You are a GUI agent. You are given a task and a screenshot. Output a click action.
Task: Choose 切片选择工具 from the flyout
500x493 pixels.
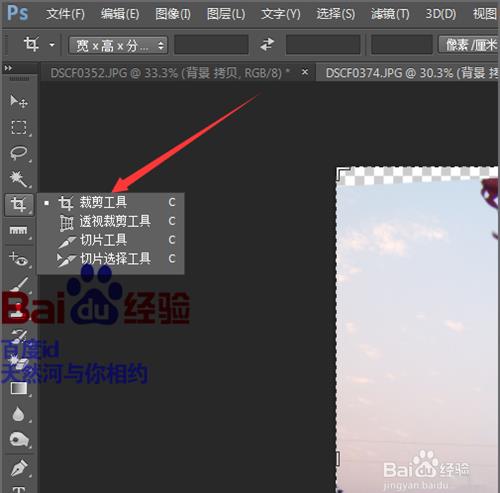point(110,258)
